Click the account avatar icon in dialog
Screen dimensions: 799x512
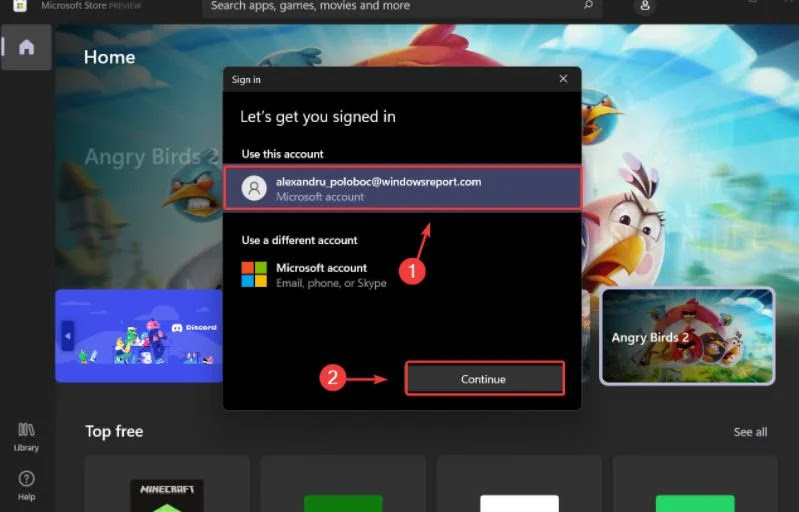click(x=254, y=188)
